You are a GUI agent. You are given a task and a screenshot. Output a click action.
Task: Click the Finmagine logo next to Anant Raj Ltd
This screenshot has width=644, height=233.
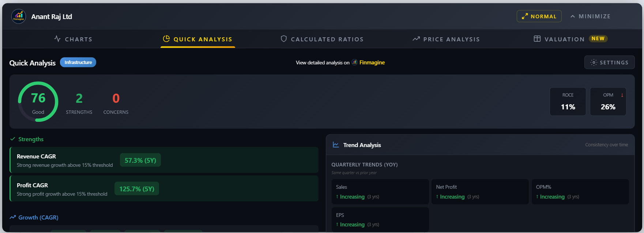coord(19,16)
